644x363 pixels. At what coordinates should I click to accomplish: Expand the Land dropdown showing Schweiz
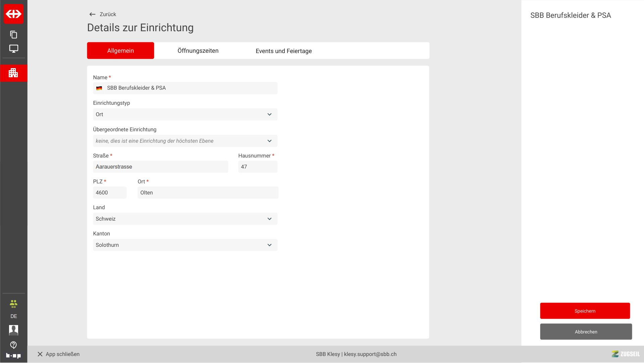click(x=185, y=219)
